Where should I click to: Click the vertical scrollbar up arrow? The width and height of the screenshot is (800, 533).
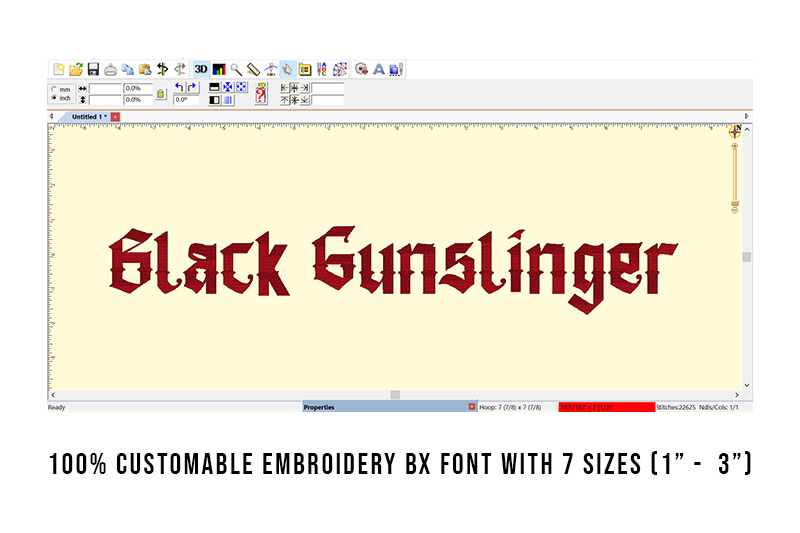(x=747, y=130)
